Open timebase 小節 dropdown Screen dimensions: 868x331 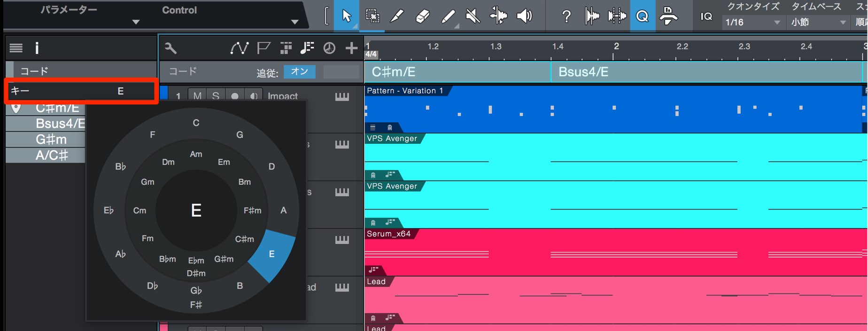818,22
